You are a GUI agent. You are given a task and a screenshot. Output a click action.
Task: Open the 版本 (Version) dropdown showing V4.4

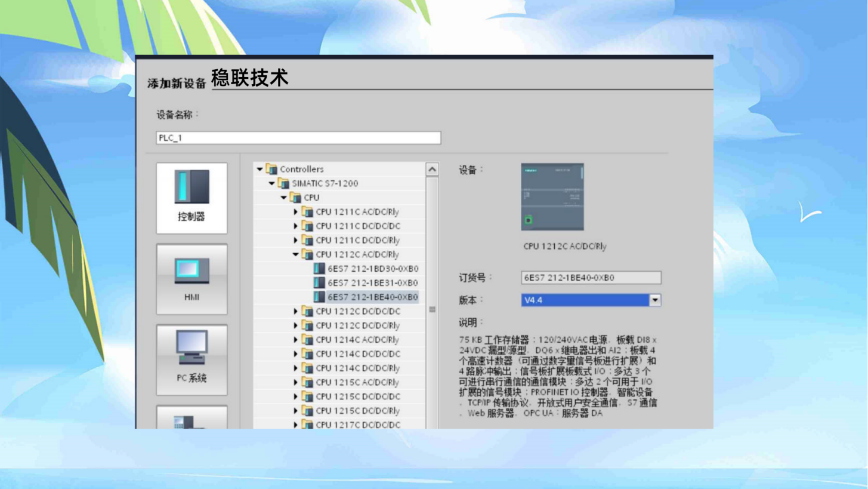(656, 300)
